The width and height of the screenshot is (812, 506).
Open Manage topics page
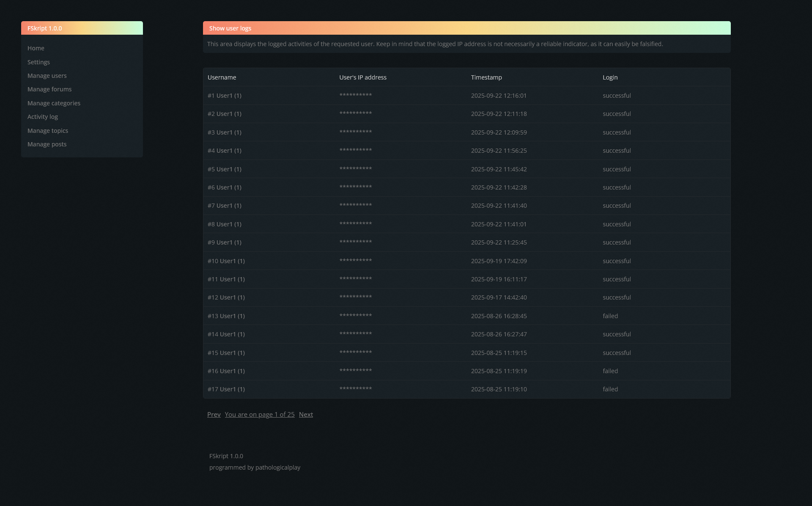point(48,131)
